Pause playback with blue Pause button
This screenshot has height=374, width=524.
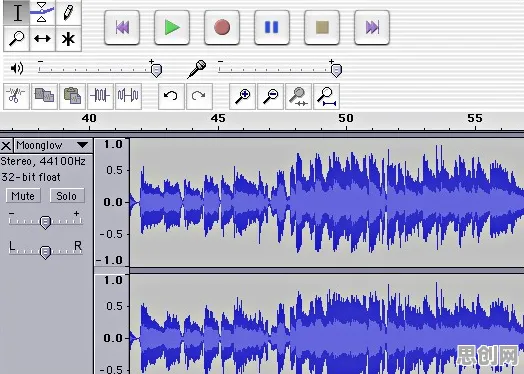pyautogui.click(x=272, y=27)
